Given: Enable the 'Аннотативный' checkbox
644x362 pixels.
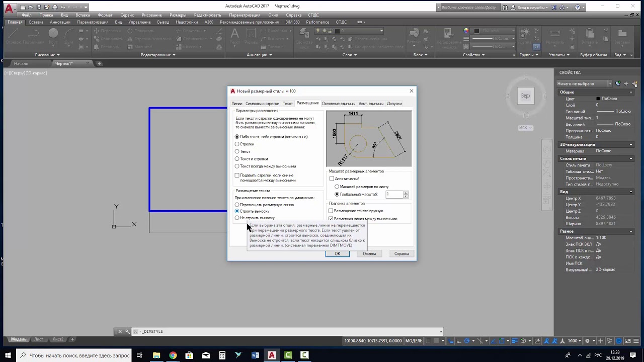Looking at the screenshot, I should click(332, 179).
